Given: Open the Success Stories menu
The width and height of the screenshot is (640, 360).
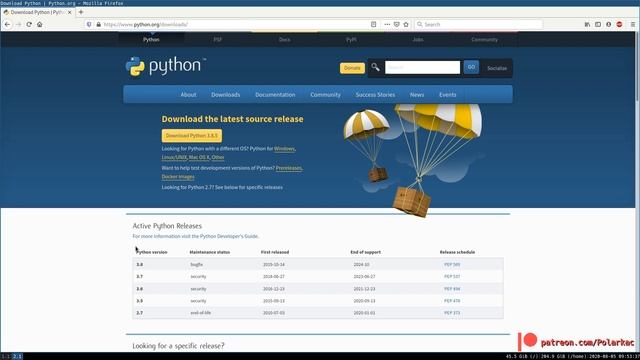Looking at the screenshot, I should point(375,95).
